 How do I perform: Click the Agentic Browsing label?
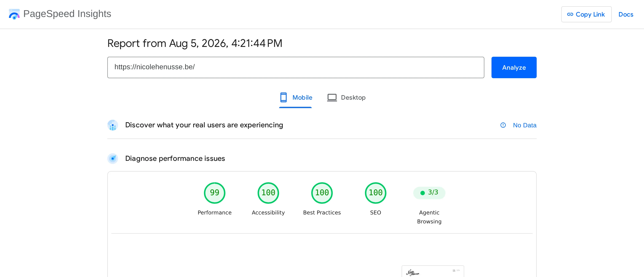[429, 217]
